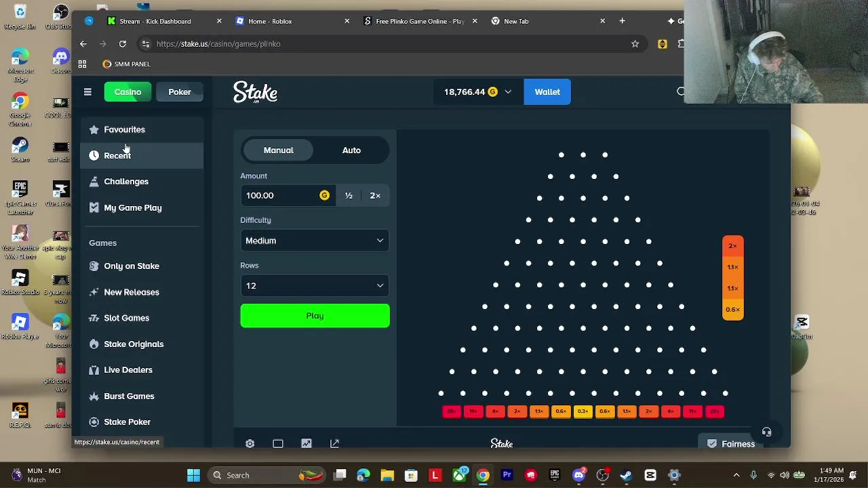The height and width of the screenshot is (488, 868).
Task: Open the Difficulty dropdown set to Medium
Action: [x=315, y=241]
